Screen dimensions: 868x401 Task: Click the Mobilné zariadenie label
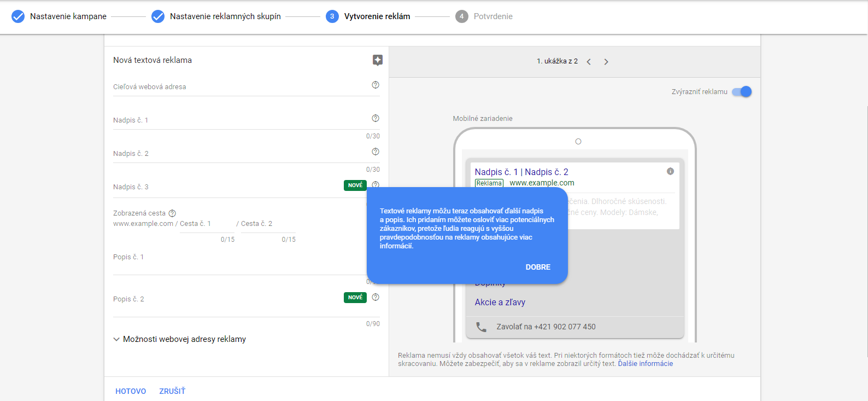483,119
